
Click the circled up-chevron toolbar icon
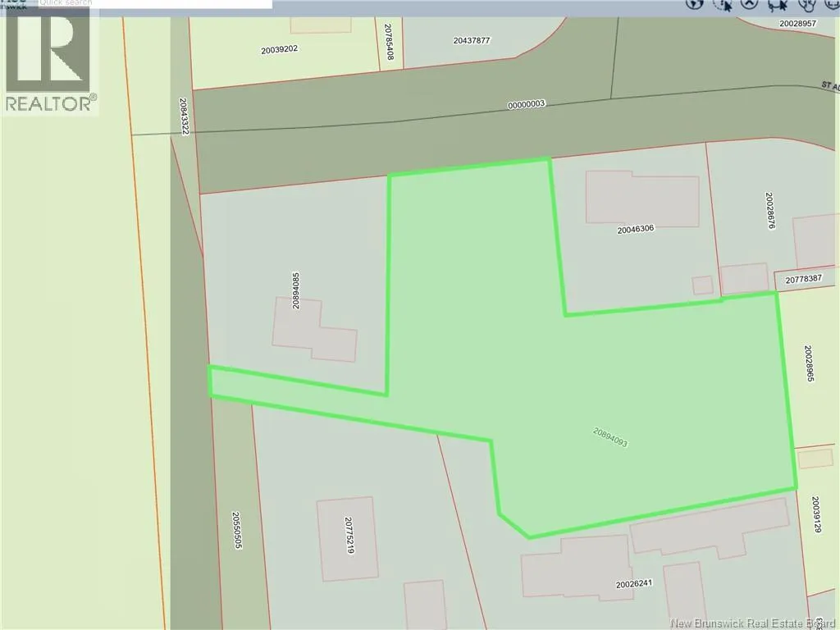pyautogui.click(x=748, y=3)
